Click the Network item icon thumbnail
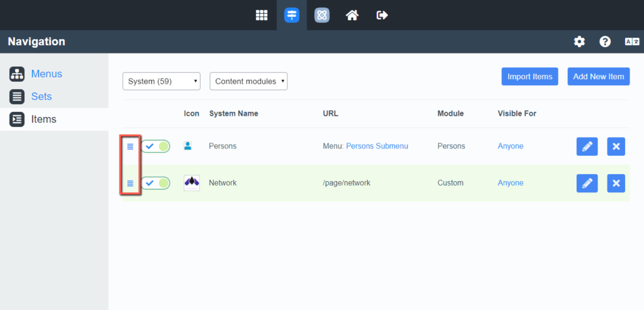 [192, 183]
